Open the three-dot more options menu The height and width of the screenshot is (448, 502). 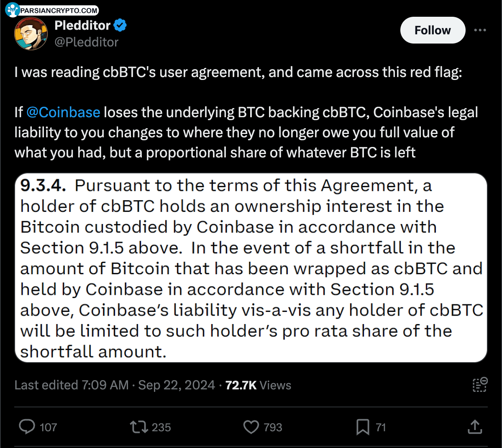[x=480, y=30]
